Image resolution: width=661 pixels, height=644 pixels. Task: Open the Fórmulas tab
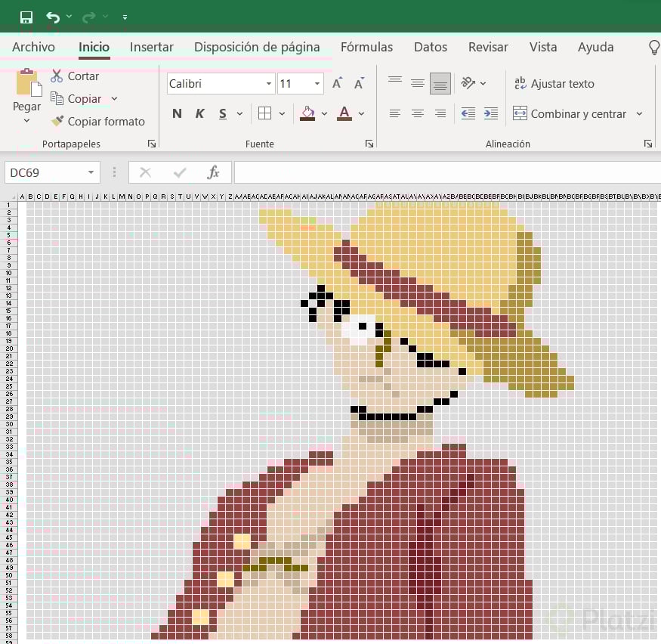pos(366,47)
